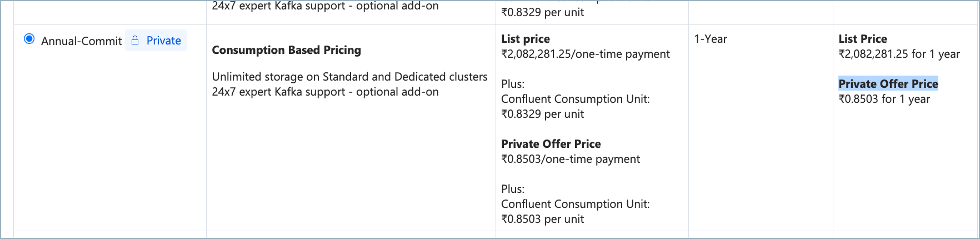Click the List Price heading above yearly total

tap(862, 39)
